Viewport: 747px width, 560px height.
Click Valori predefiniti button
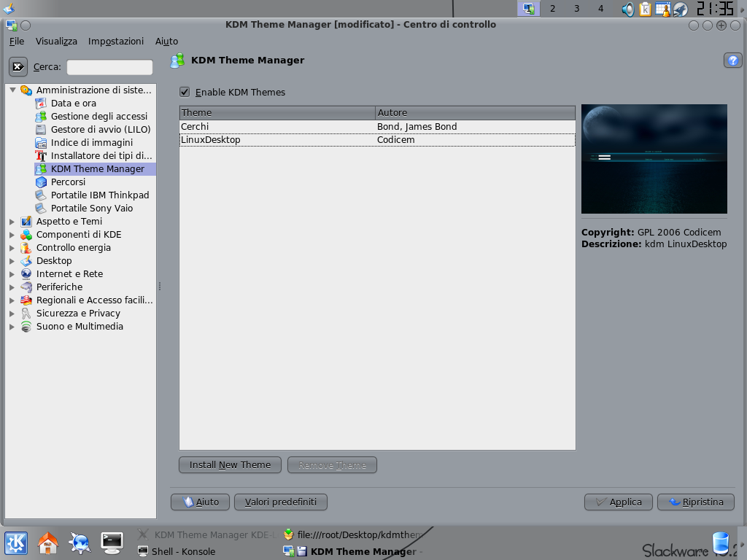tap(281, 502)
